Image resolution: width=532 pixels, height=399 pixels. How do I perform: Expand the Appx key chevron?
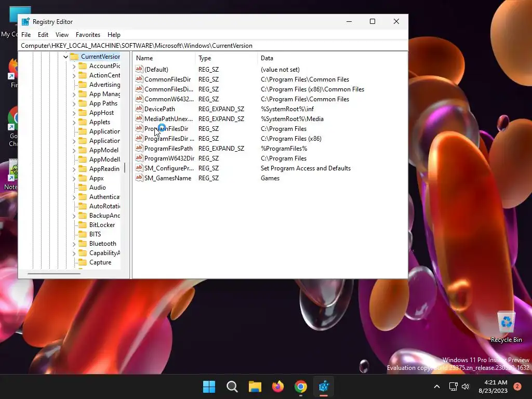click(74, 179)
